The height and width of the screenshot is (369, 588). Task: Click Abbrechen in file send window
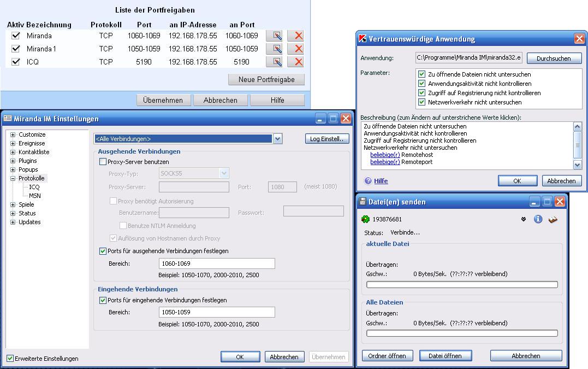click(526, 355)
